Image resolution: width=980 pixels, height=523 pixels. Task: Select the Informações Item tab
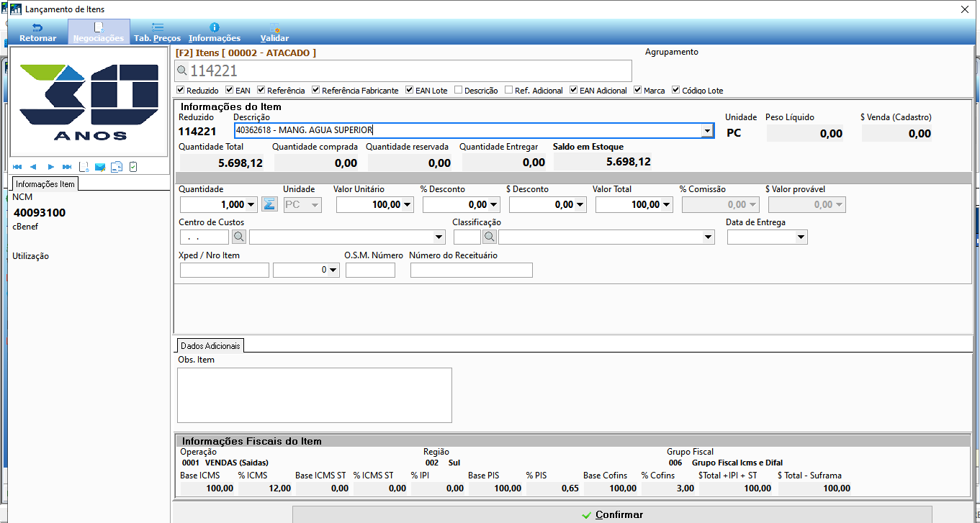click(45, 184)
